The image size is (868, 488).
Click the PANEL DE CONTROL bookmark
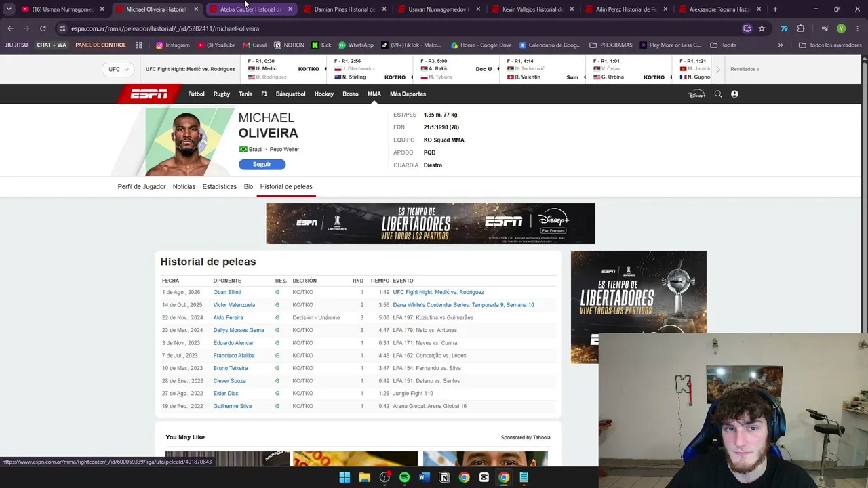click(x=100, y=45)
